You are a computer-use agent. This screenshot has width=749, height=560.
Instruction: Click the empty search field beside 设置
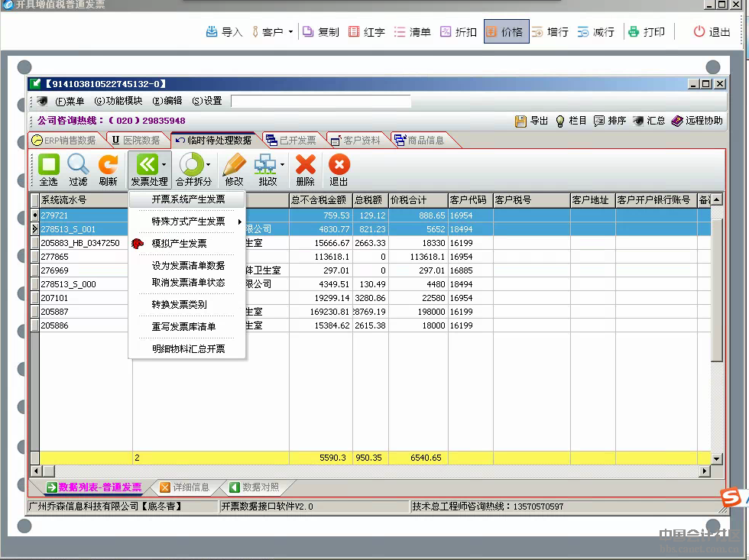pyautogui.click(x=320, y=101)
